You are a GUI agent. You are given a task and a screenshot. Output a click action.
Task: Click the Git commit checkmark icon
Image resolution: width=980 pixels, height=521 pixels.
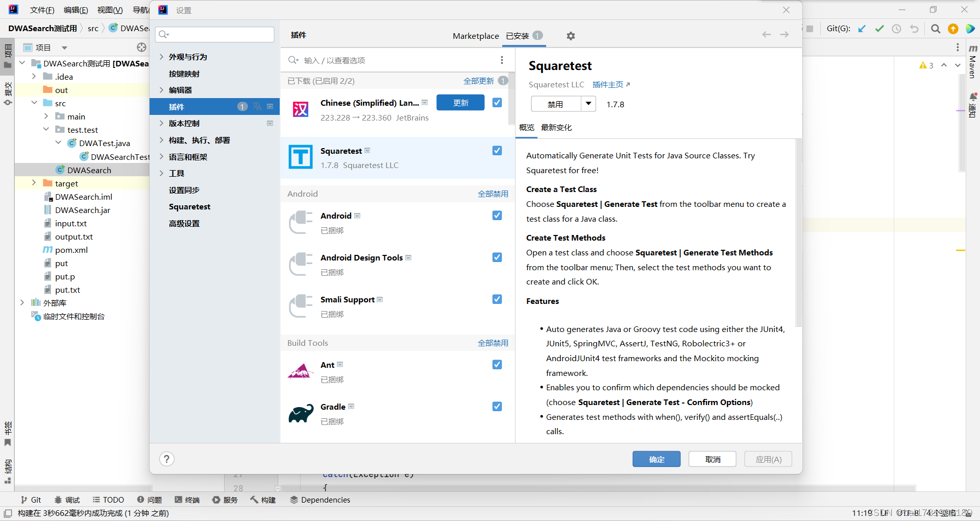(x=879, y=29)
